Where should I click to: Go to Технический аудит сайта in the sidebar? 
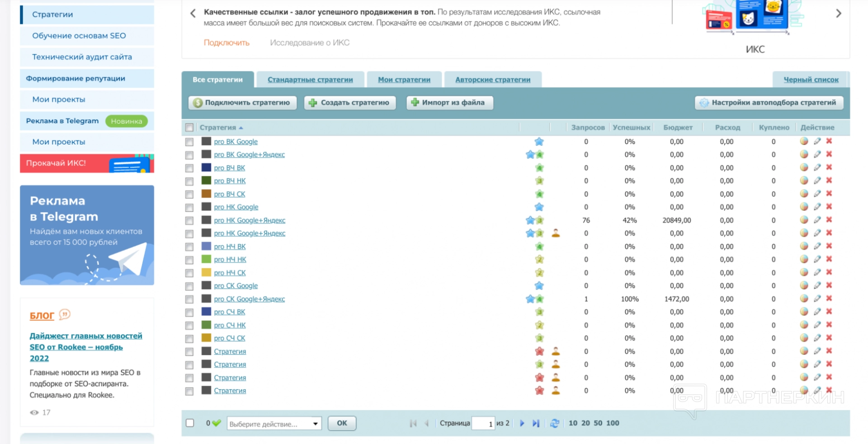[x=87, y=57]
